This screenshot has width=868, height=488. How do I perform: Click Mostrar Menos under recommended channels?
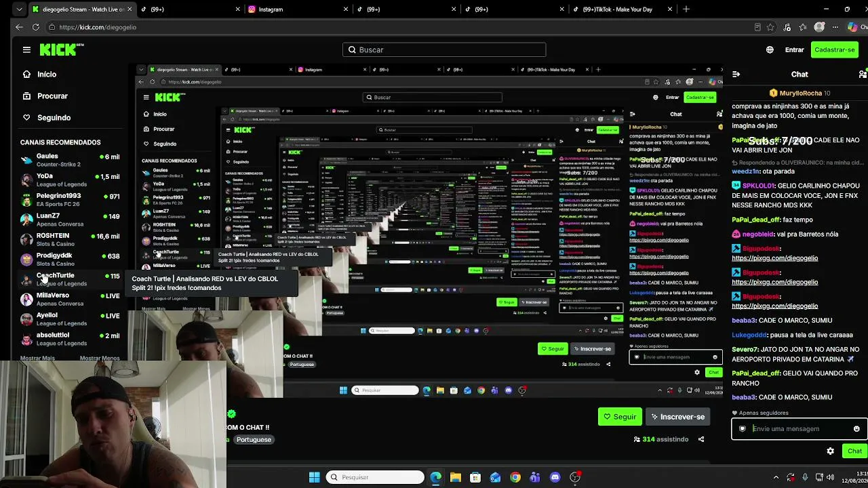click(100, 358)
